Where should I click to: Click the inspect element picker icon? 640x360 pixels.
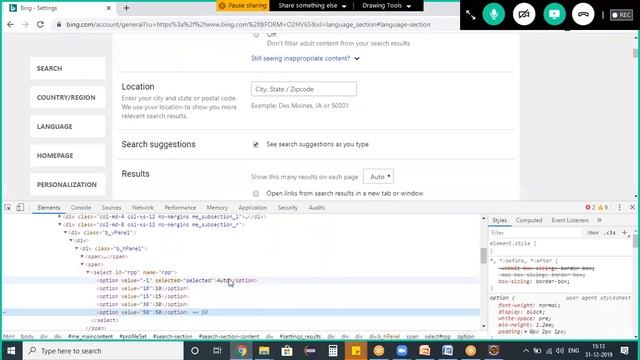[8, 207]
